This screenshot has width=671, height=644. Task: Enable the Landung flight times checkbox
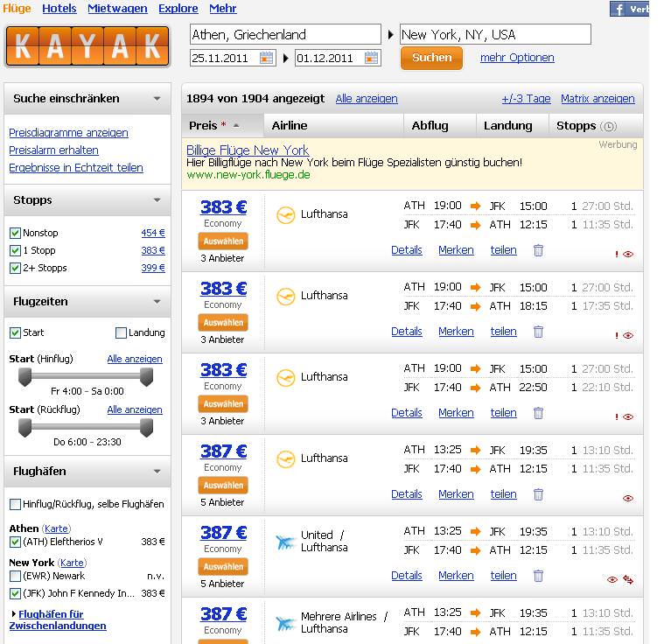[x=121, y=332]
